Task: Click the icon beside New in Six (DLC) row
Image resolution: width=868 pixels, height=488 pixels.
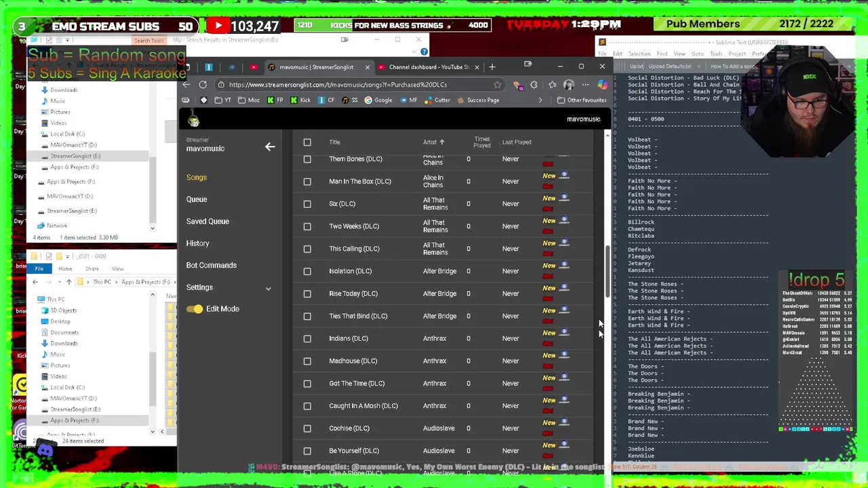Action: point(564,197)
